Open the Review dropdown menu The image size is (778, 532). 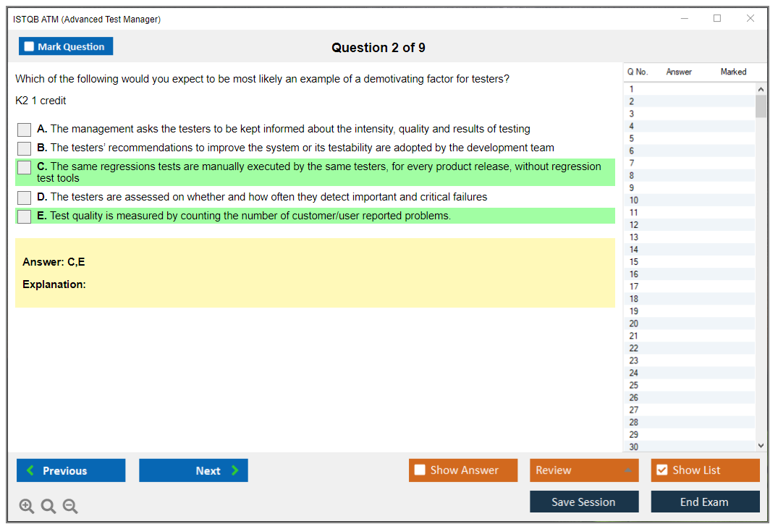[584, 470]
